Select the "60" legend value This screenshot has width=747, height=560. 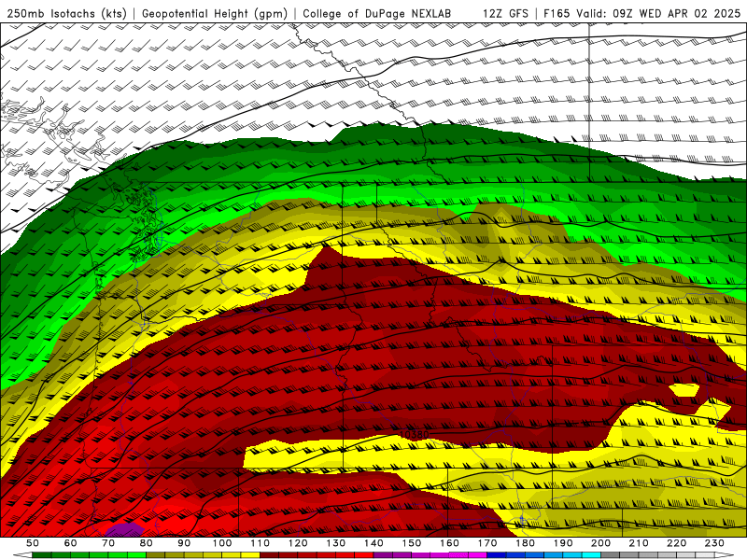point(71,543)
